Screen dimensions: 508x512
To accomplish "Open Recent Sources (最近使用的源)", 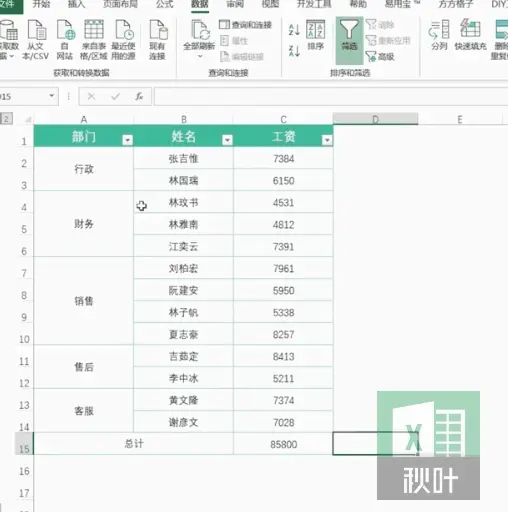I will point(123,40).
